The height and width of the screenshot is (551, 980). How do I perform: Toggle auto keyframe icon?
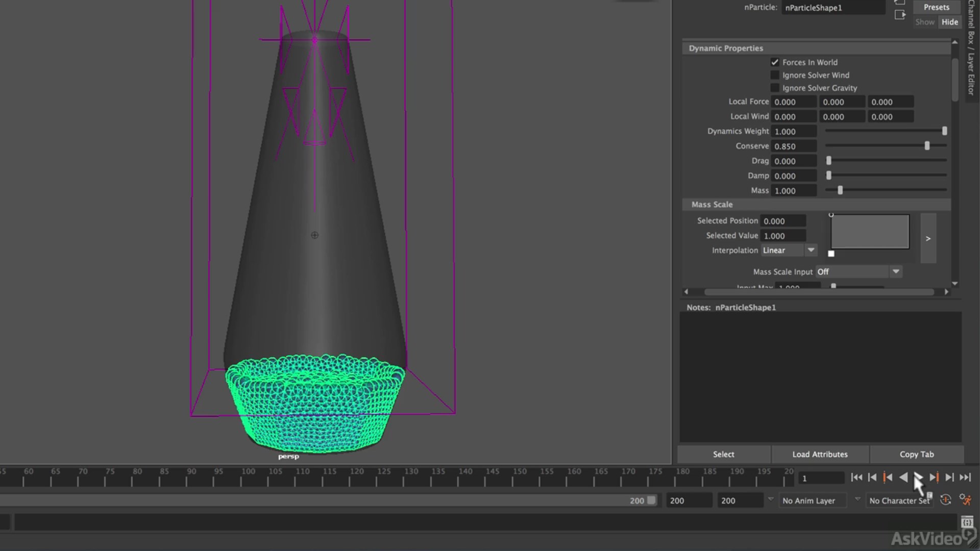(945, 500)
